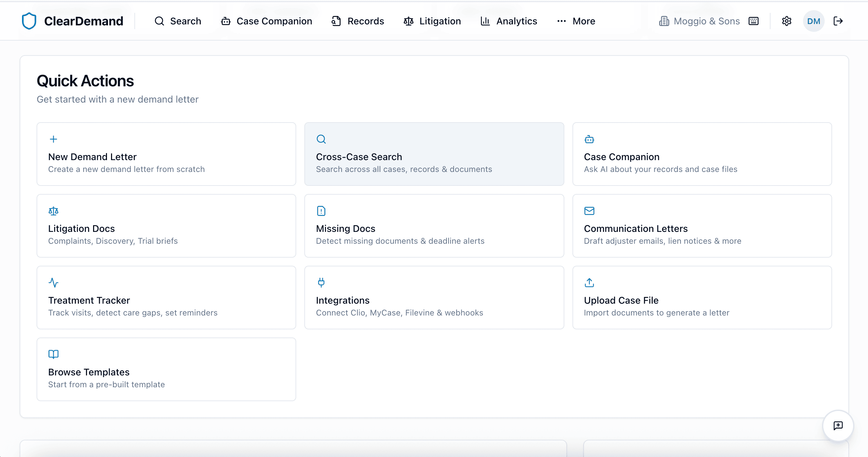Open the DM profile avatar menu
The width and height of the screenshot is (868, 457).
(813, 21)
